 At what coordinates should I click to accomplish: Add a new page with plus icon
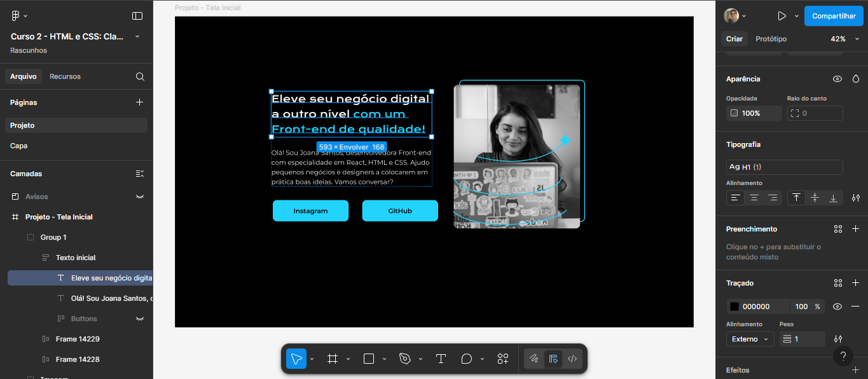pos(140,102)
